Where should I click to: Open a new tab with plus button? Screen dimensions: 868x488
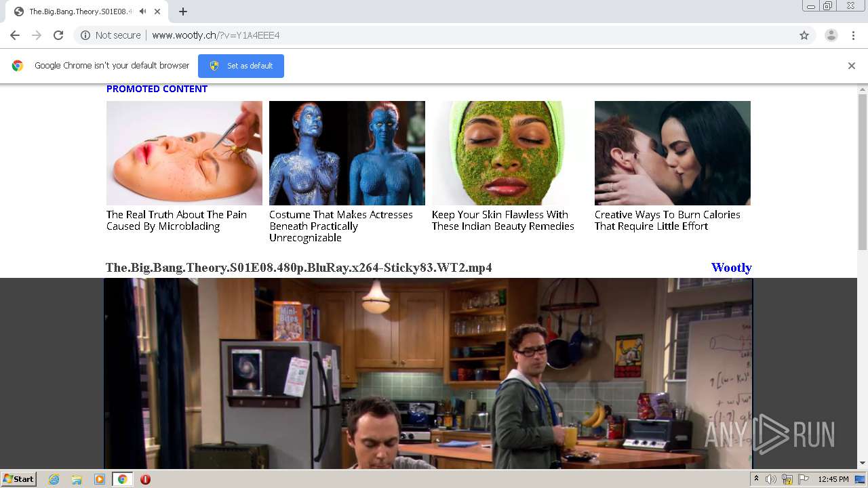183,12
